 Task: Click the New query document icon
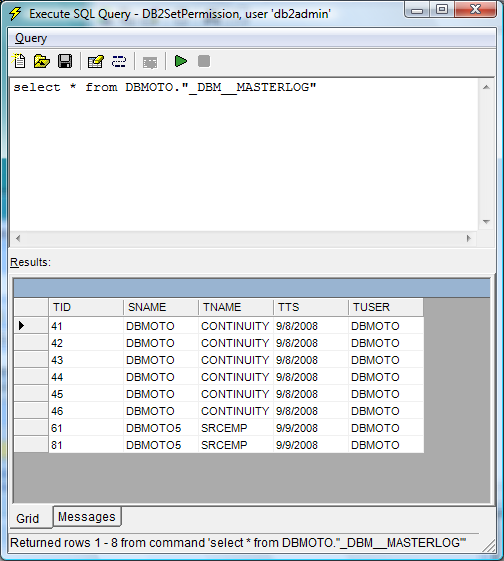tap(19, 61)
